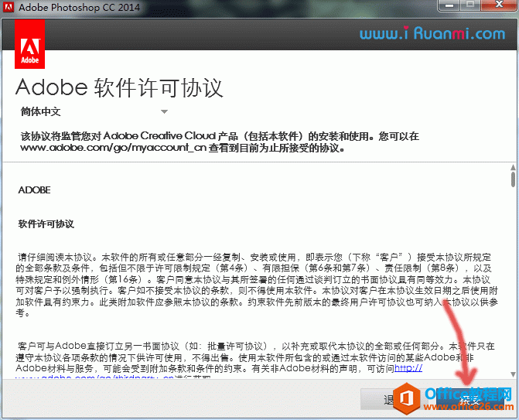
Task: Open the 简体中文 language dropdown
Action: (x=46, y=111)
